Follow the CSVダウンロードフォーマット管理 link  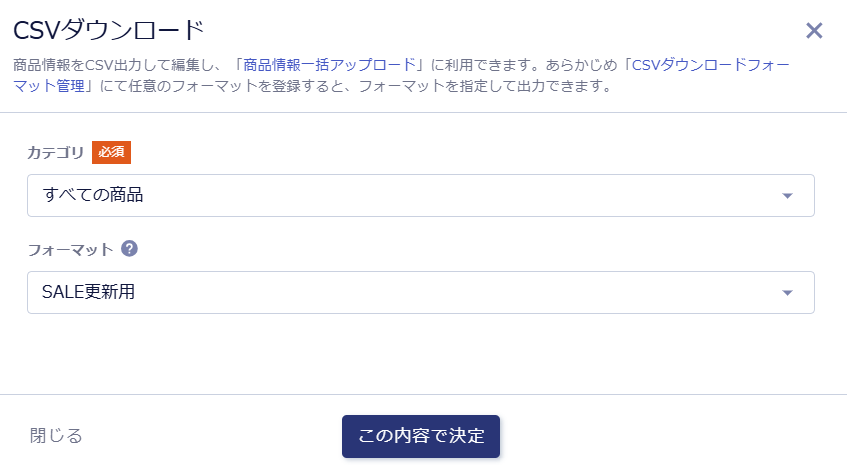tap(711, 64)
